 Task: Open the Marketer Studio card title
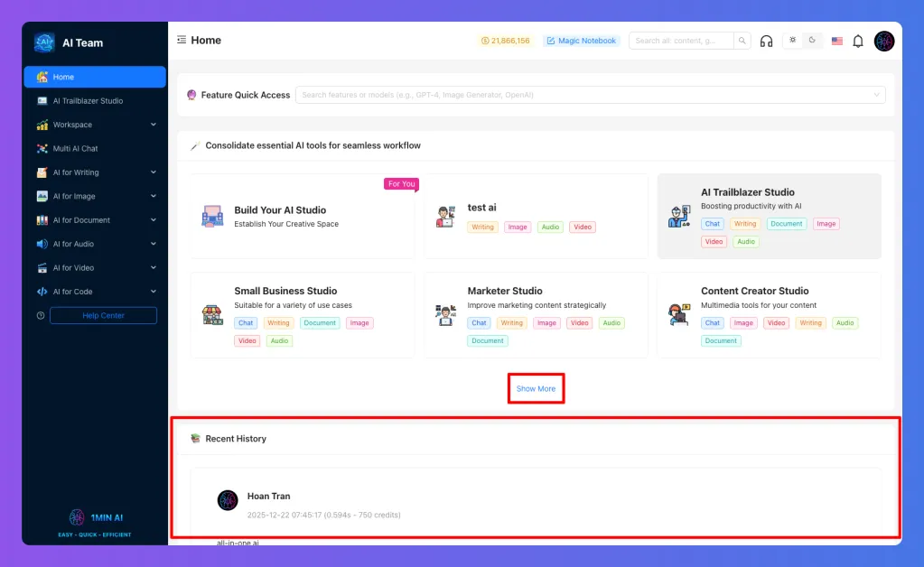[505, 291]
